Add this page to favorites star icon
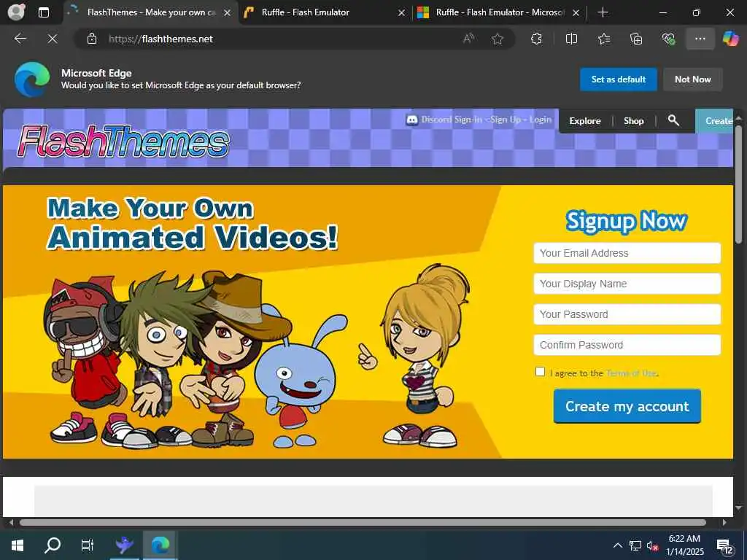This screenshot has width=747, height=560. tap(498, 39)
